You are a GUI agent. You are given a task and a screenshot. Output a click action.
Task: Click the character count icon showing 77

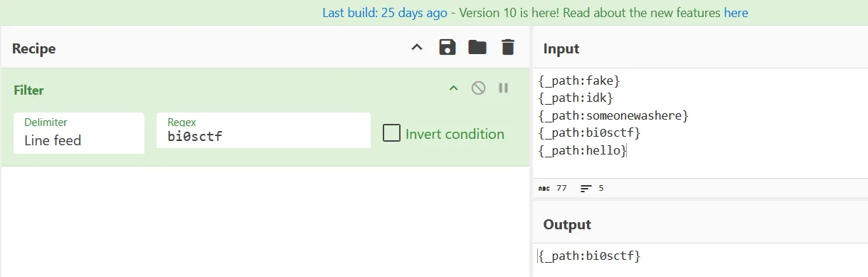tap(544, 189)
